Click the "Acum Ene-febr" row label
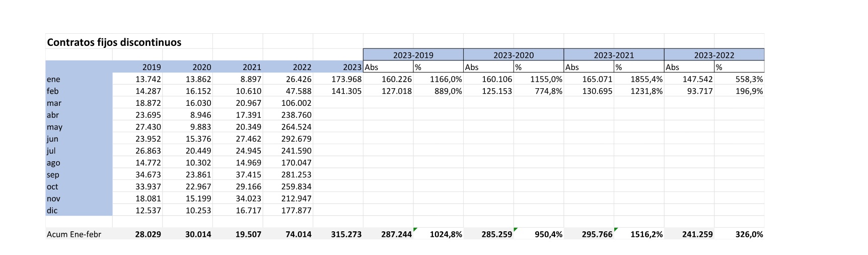Screen dimensions: 868x255 tap(74, 234)
